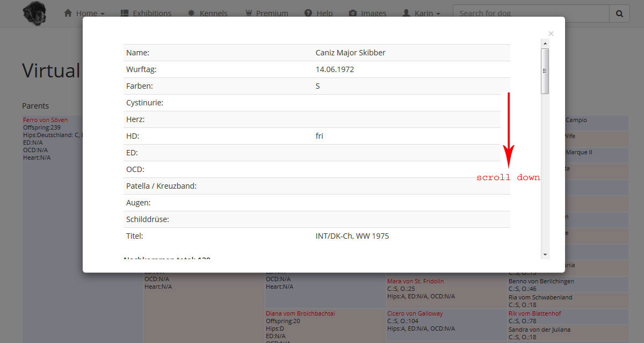The height and width of the screenshot is (343, 644).
Task: Open the Help page
Action: pos(319,13)
